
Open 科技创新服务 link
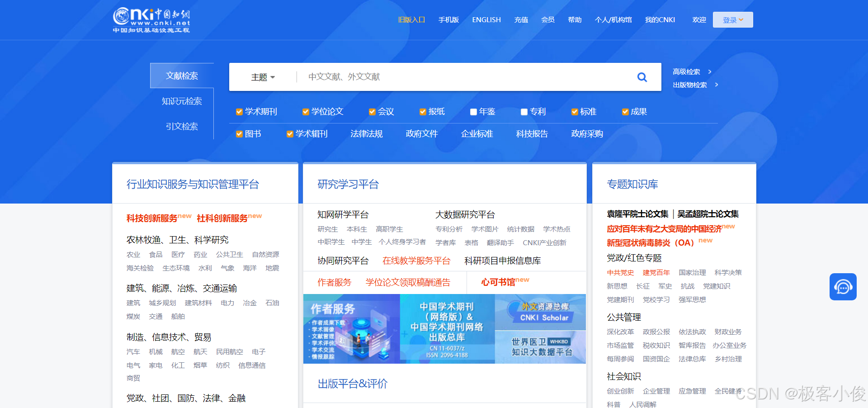click(x=152, y=218)
